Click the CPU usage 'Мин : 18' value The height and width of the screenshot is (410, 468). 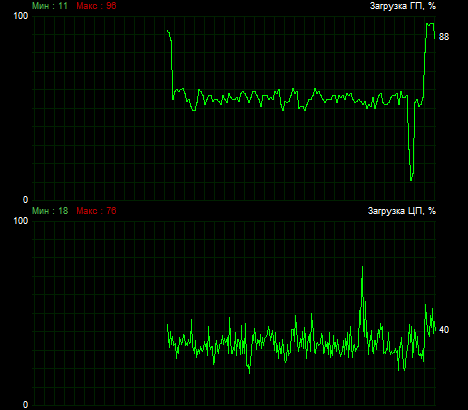(x=50, y=211)
